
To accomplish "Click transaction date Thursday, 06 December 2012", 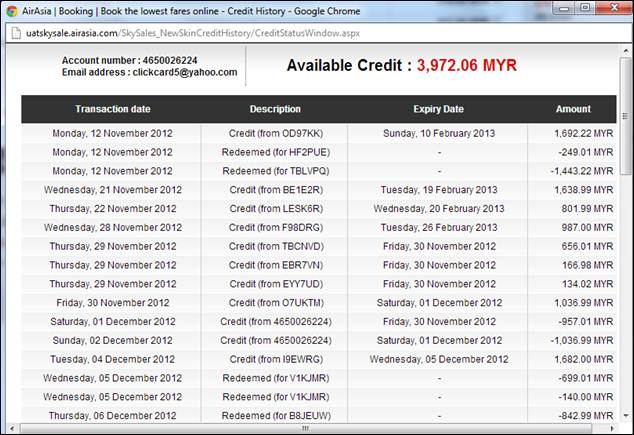I will 112,416.
